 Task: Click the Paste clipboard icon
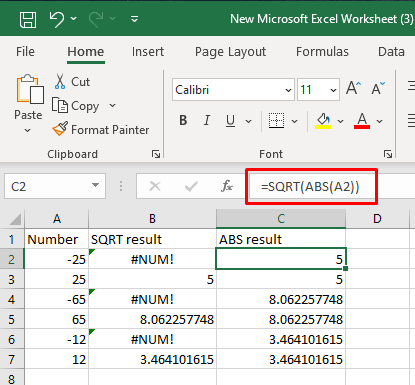click(30, 89)
